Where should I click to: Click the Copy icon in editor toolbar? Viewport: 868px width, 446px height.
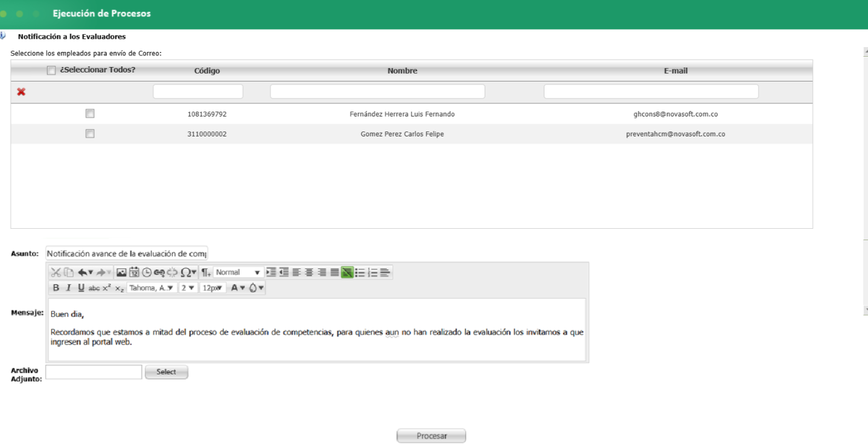point(69,272)
